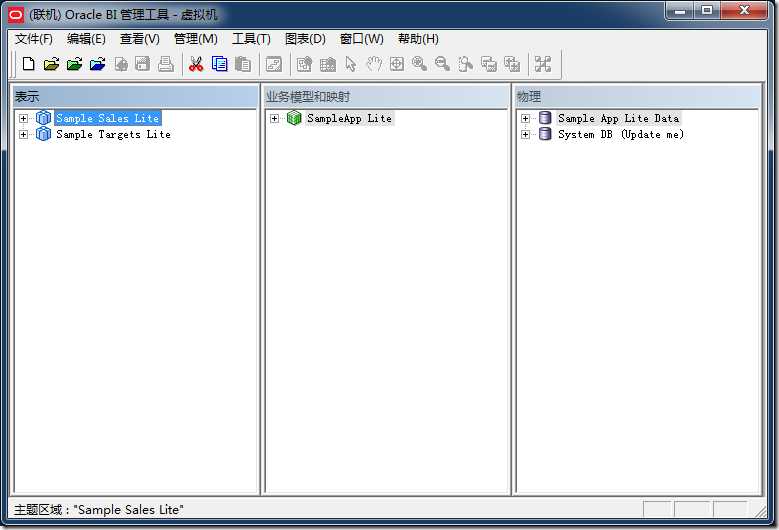
Task: Open the 查看(V) menu
Action: tap(140, 39)
